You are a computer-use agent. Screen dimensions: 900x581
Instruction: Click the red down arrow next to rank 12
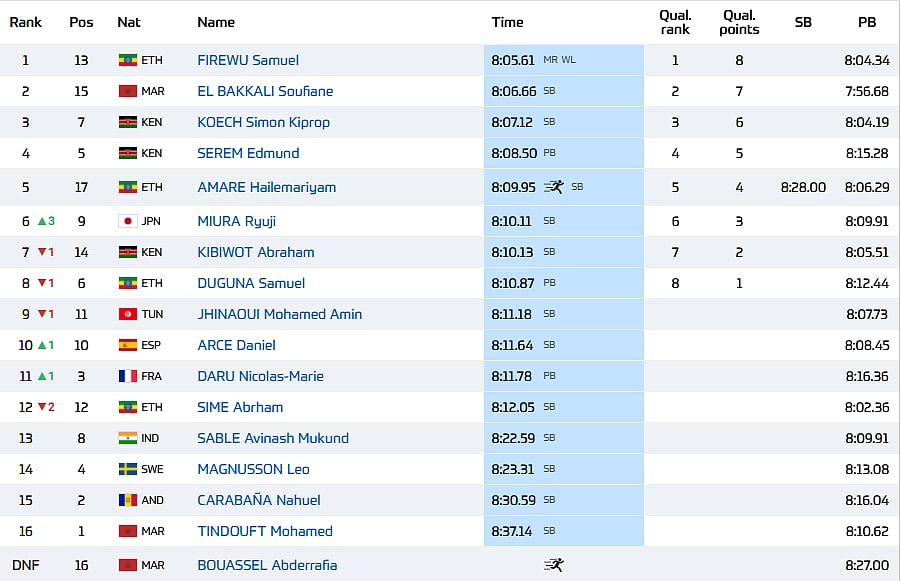point(41,407)
